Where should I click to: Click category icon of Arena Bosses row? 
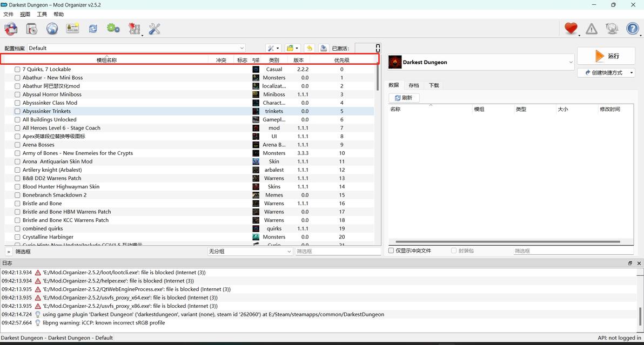[256, 145]
